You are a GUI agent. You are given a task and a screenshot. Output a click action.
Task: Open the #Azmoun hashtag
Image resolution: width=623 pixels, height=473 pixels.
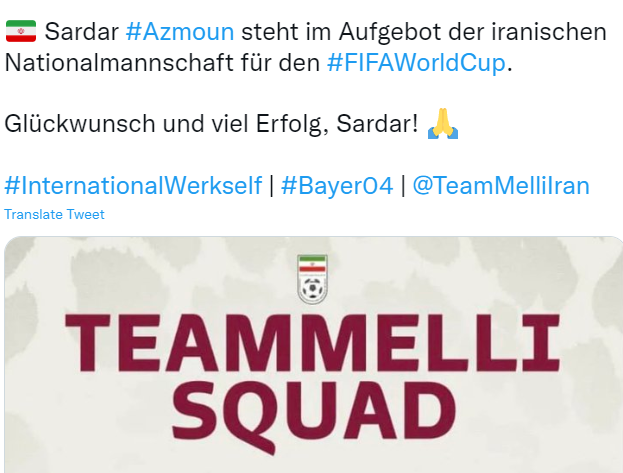[180, 32]
